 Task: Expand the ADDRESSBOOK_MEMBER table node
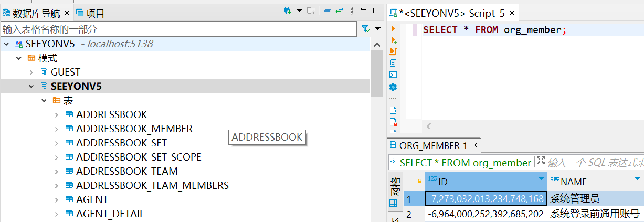pyautogui.click(x=57, y=129)
